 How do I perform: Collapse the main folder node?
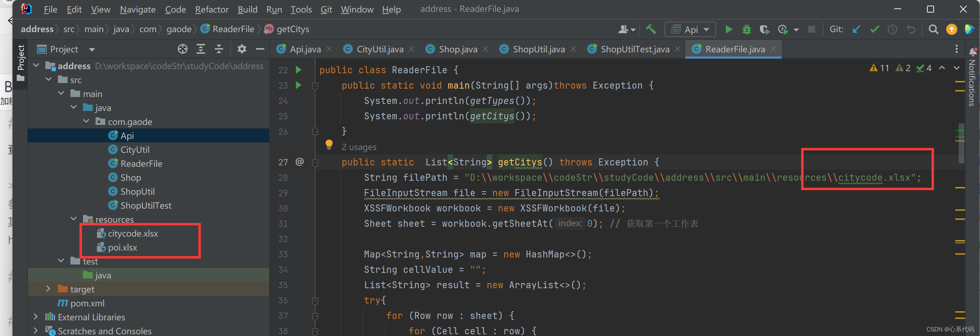click(x=61, y=94)
